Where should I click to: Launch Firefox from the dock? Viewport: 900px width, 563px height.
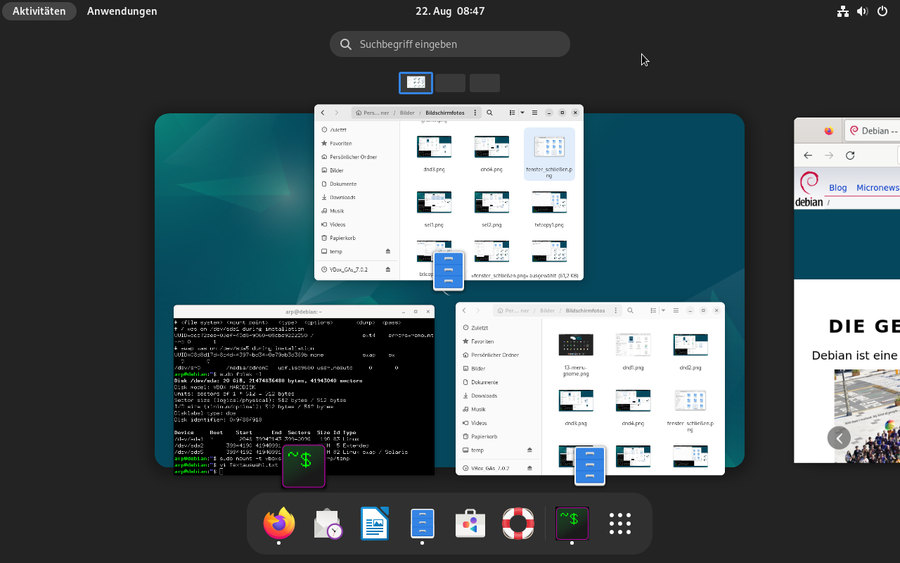[x=279, y=523]
